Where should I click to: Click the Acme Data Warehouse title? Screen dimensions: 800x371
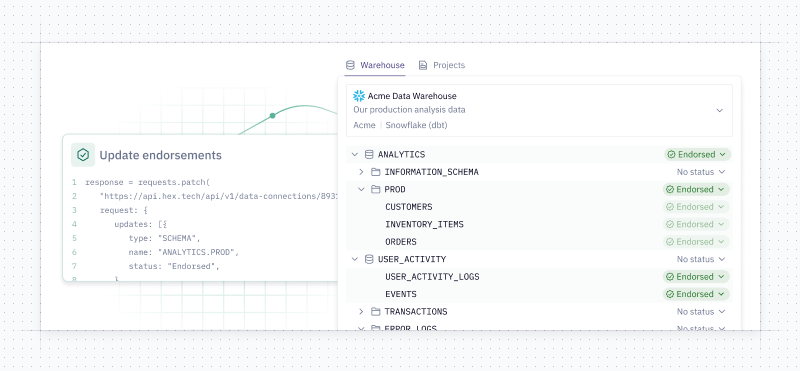click(412, 96)
